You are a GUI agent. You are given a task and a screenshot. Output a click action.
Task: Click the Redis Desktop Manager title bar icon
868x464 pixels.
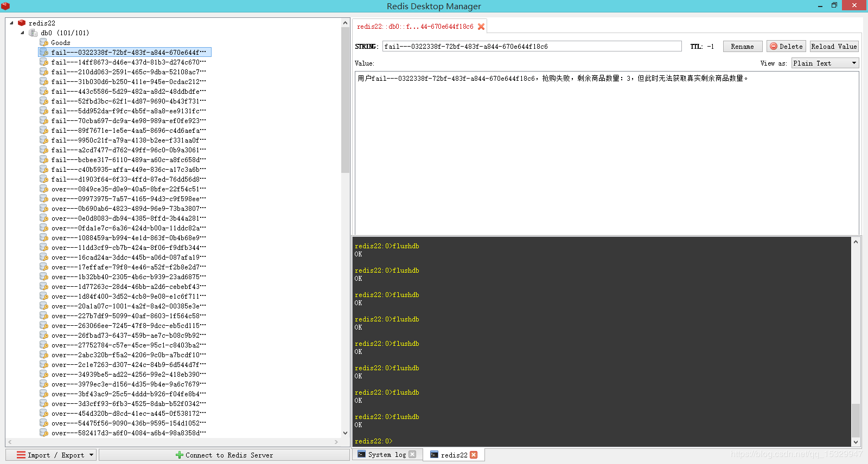click(x=5, y=6)
